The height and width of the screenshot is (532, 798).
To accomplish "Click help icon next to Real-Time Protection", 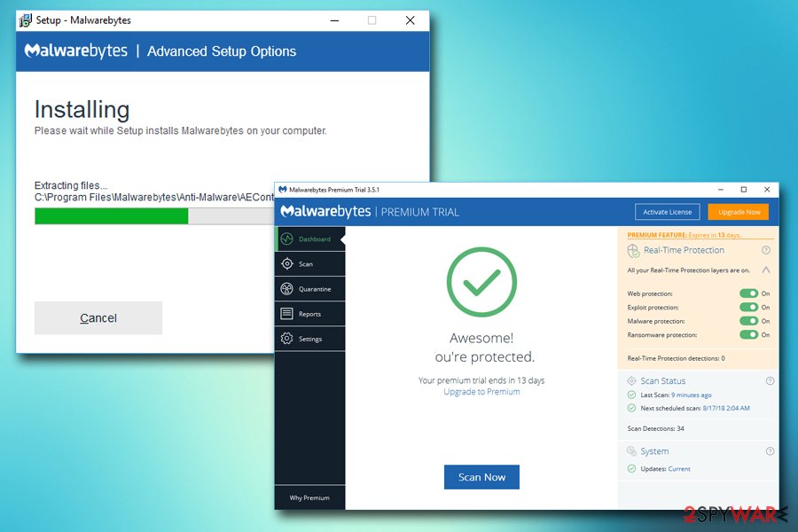I will (x=766, y=250).
